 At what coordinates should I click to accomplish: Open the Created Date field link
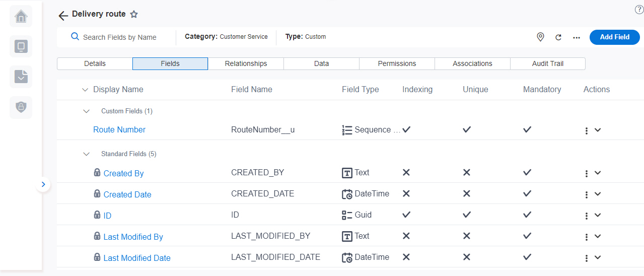[127, 194]
